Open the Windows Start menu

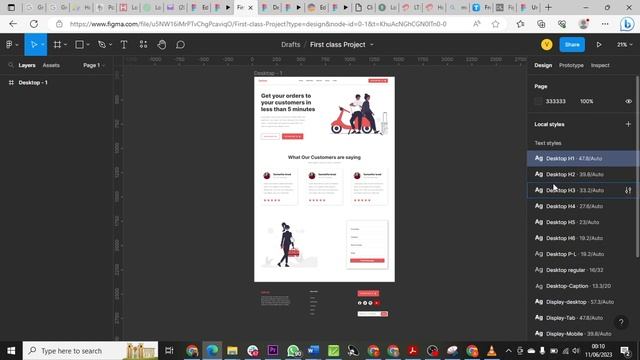click(11, 351)
